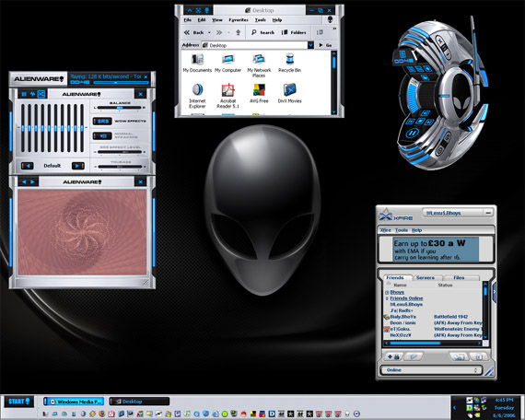This screenshot has width=525, height=420.
Task: Toggle the Normal Speakers button
Action: click(102, 135)
